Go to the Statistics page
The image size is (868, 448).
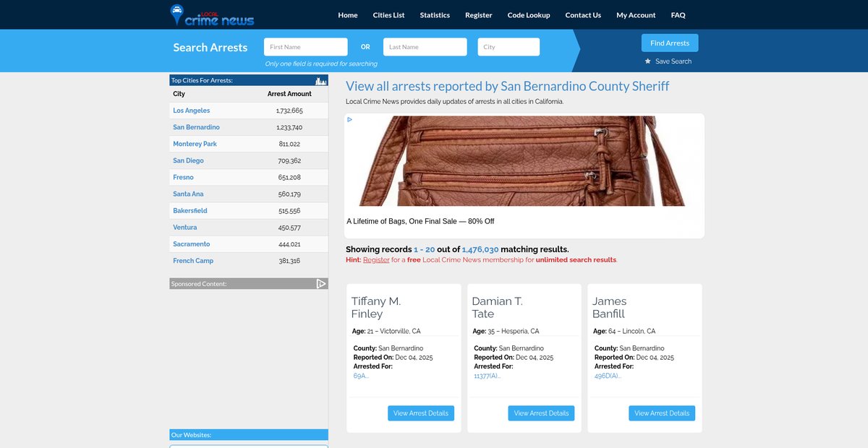(x=435, y=15)
